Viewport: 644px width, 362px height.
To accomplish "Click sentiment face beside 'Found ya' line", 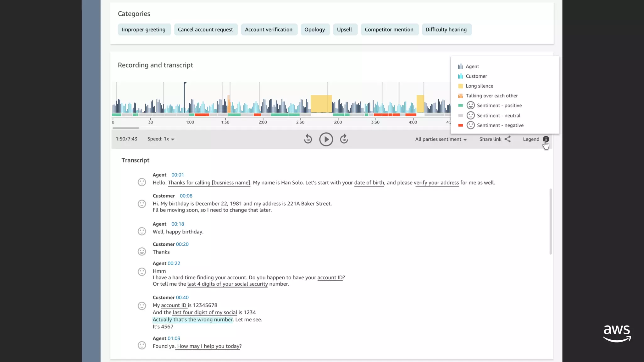I will click(x=142, y=346).
